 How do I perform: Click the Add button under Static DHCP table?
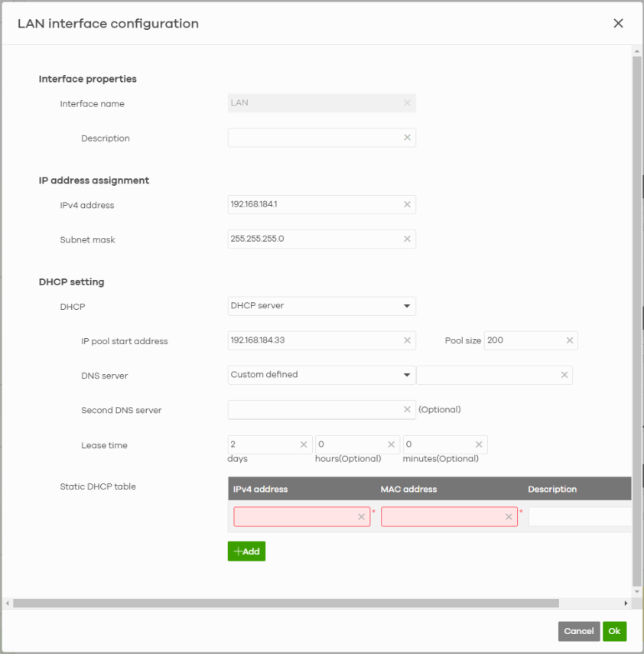tap(246, 552)
